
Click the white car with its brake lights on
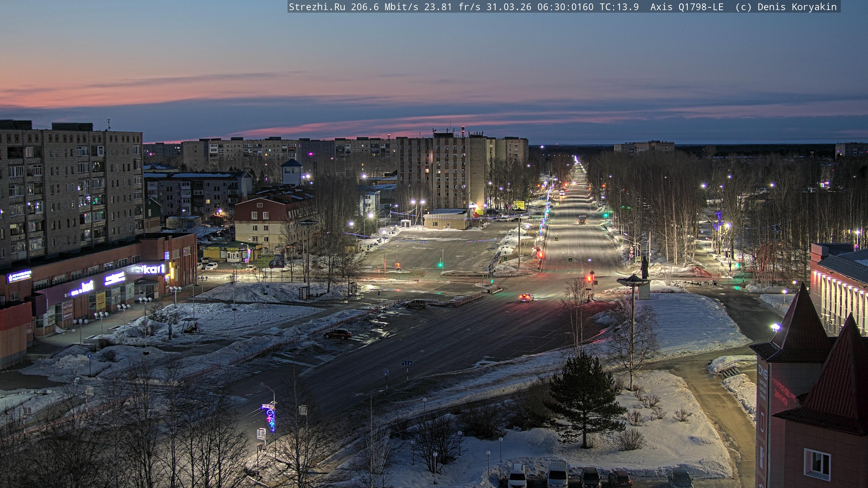526,297
